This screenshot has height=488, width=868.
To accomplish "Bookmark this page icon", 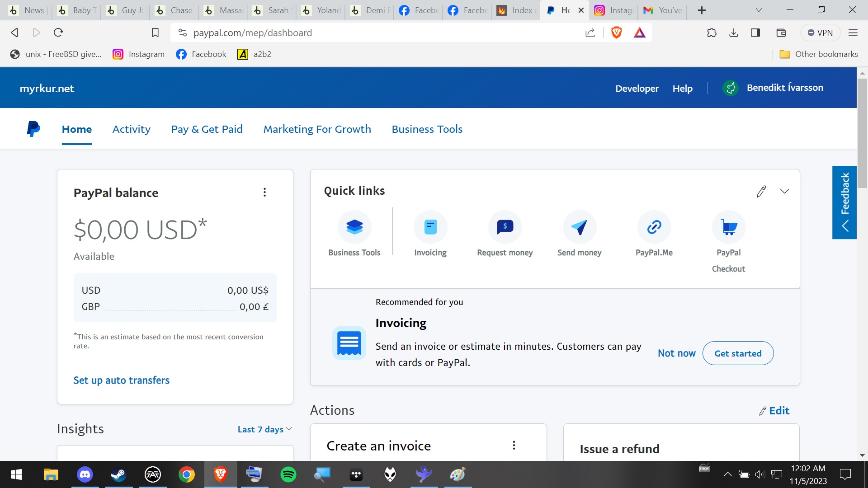I will pos(155,33).
